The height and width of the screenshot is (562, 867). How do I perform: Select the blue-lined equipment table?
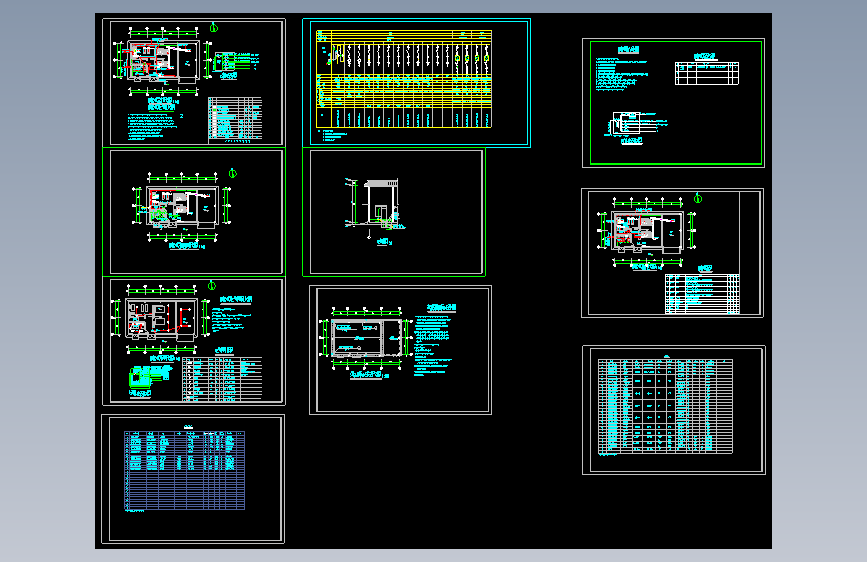(x=185, y=470)
